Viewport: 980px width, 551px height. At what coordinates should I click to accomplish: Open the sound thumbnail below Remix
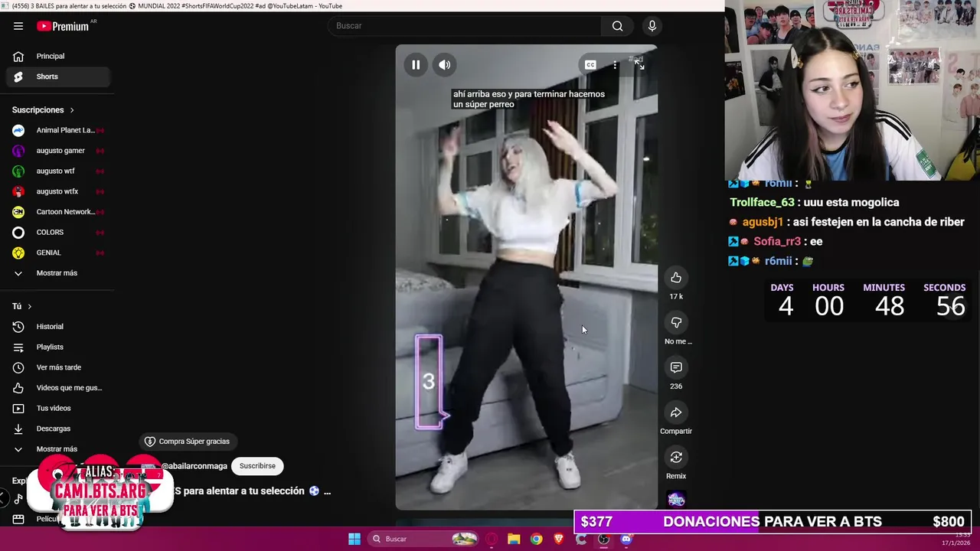click(x=676, y=500)
